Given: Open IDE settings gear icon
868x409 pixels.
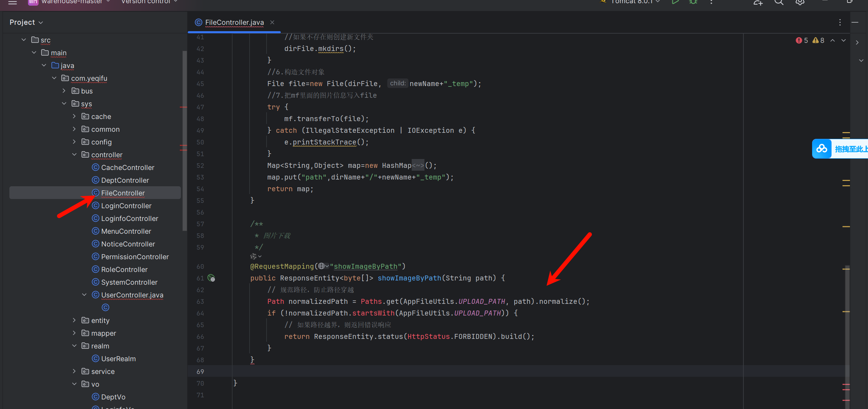Looking at the screenshot, I should pyautogui.click(x=800, y=2).
